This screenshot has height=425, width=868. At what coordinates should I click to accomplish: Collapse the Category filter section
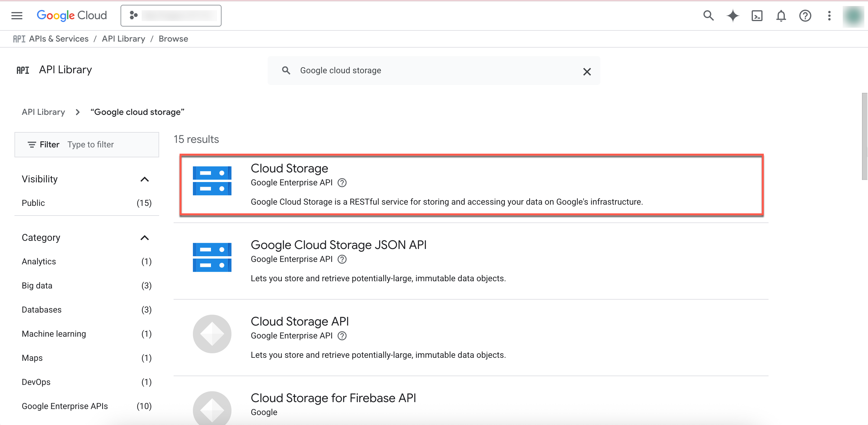(145, 238)
